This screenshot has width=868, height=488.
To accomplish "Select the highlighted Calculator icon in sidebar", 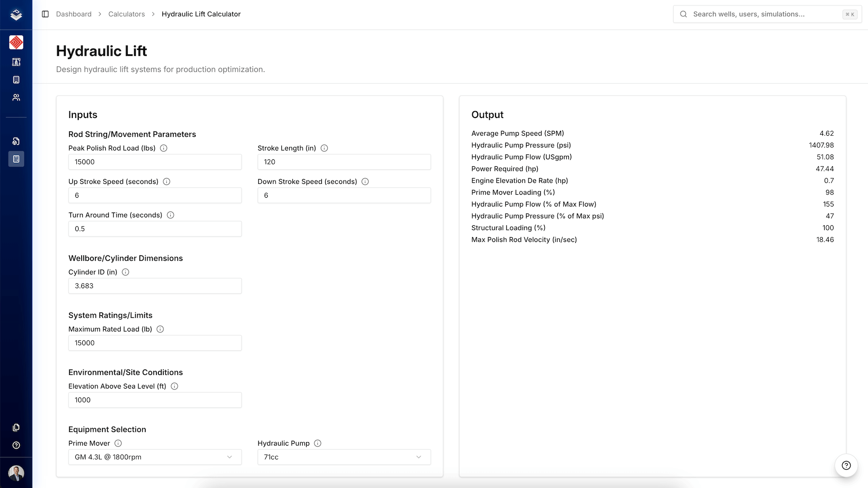I will (16, 159).
